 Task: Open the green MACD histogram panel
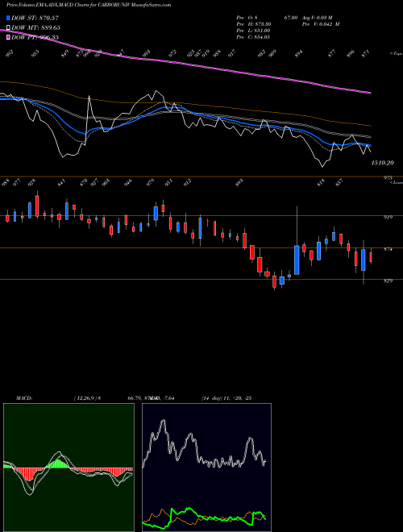point(69,468)
